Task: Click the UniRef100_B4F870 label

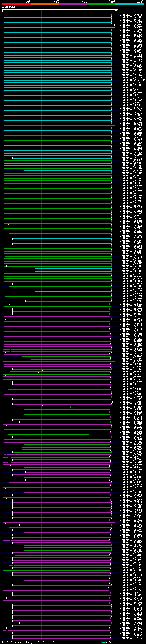Action: pos(131,291)
